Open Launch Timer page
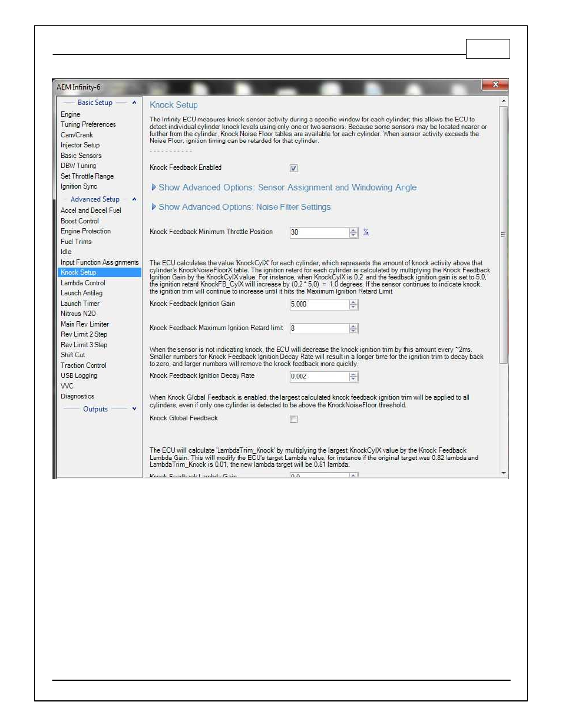Image resolution: width=562 pixels, height=728 pixels. click(80, 304)
